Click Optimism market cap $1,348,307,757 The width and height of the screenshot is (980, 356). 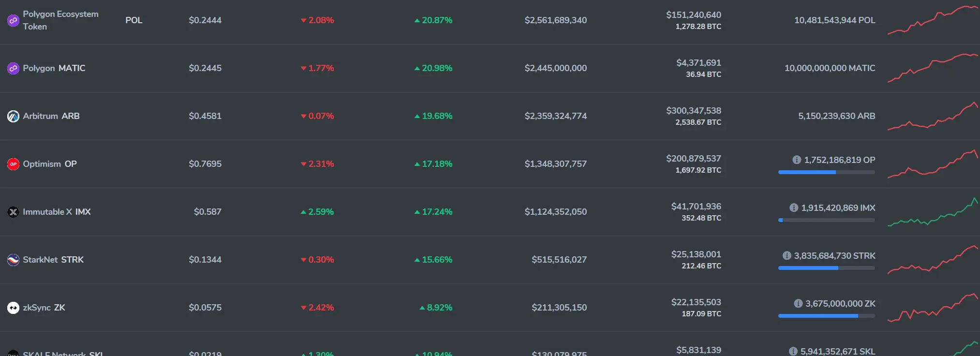pyautogui.click(x=556, y=164)
